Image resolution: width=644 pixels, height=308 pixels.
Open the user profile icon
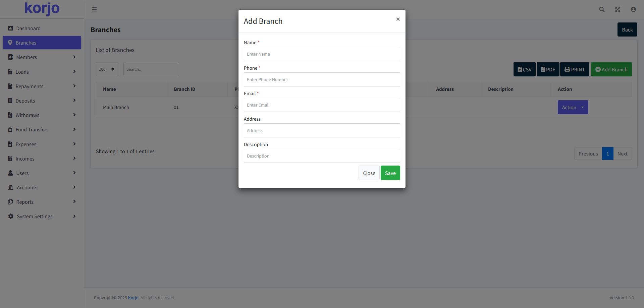point(633,9)
